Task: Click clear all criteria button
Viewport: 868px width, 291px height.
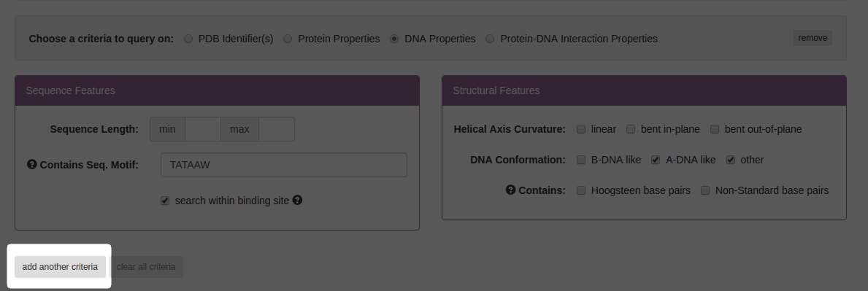Action: pyautogui.click(x=146, y=267)
